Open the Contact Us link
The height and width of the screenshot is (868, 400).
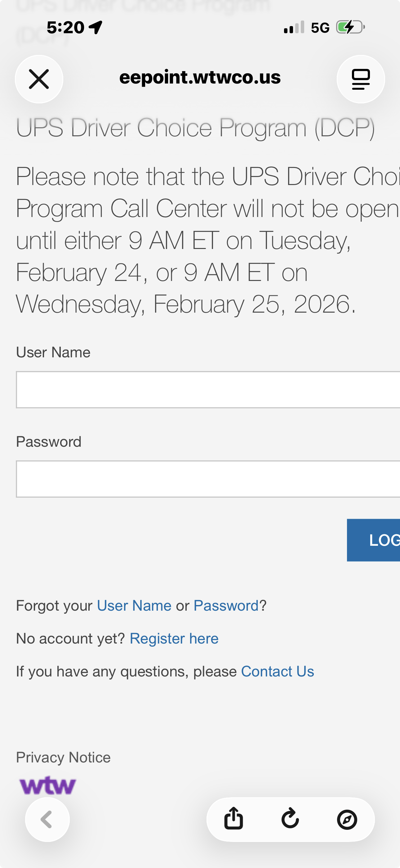click(x=278, y=671)
